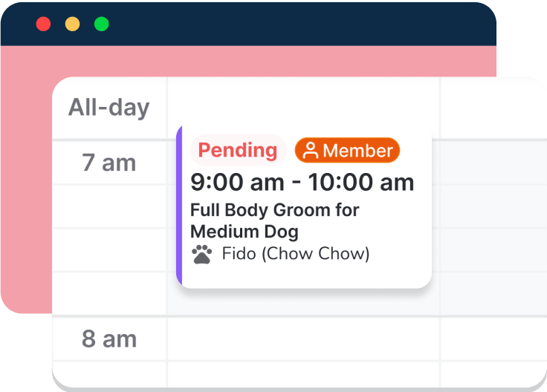
Task: Click the Member text in orange badge
Action: pyautogui.click(x=357, y=151)
